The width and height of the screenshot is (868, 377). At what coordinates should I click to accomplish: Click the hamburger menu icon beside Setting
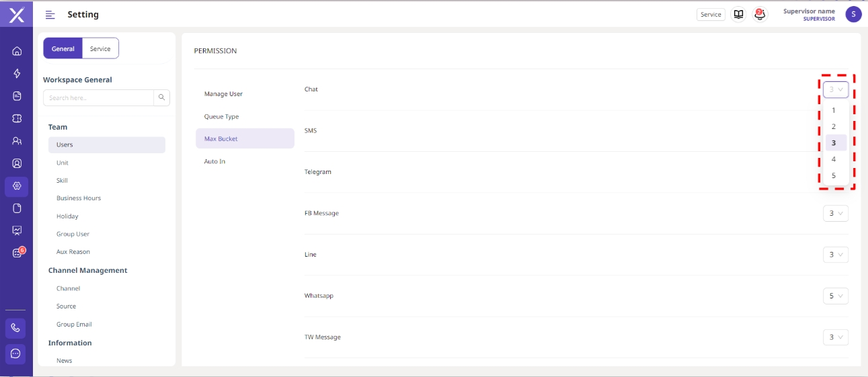click(50, 15)
